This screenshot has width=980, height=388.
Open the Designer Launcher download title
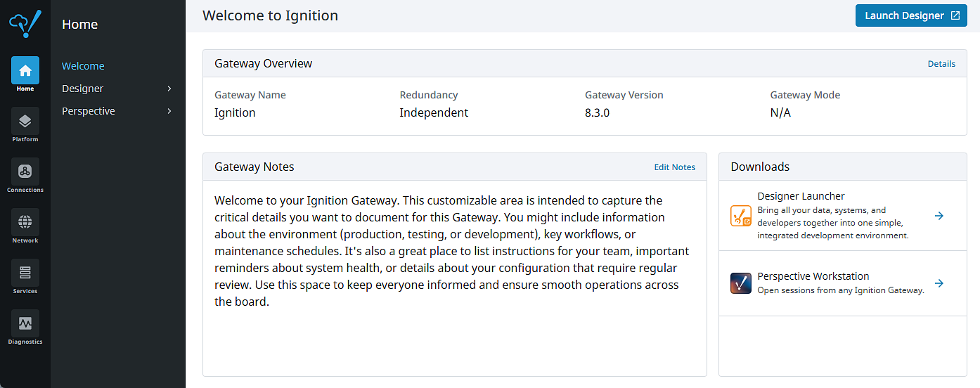[801, 196]
